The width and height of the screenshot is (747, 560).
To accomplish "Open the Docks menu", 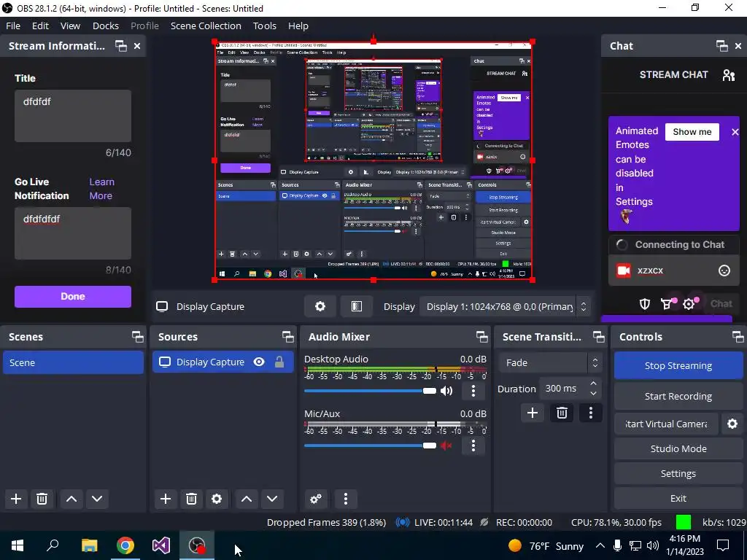I will coord(106,26).
